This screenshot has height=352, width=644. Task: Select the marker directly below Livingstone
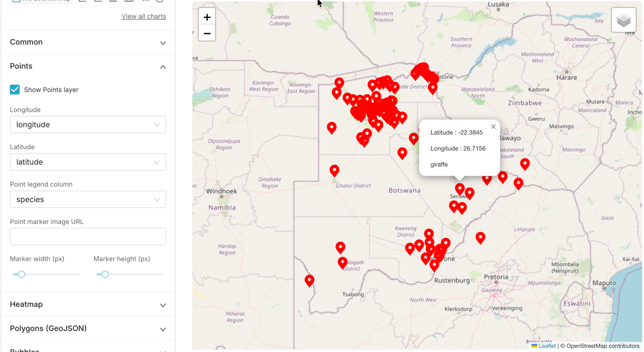click(x=432, y=88)
